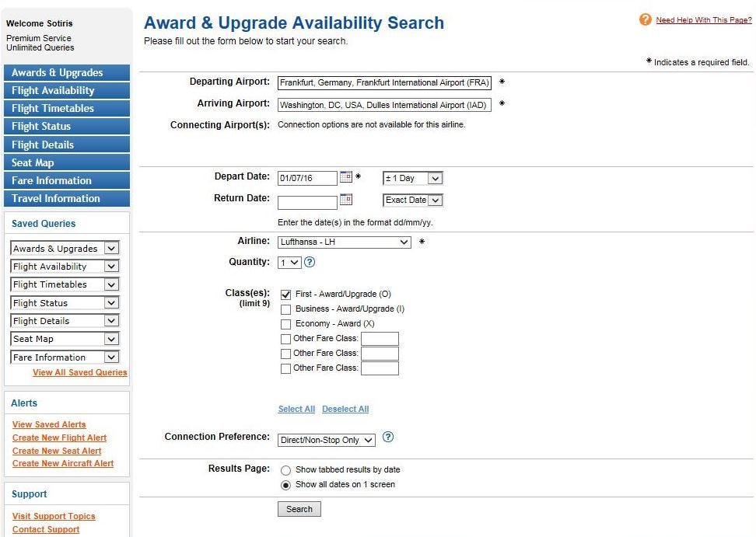The width and height of the screenshot is (756, 537).
Task: Open the Exact Date return dropdown
Action: (413, 200)
